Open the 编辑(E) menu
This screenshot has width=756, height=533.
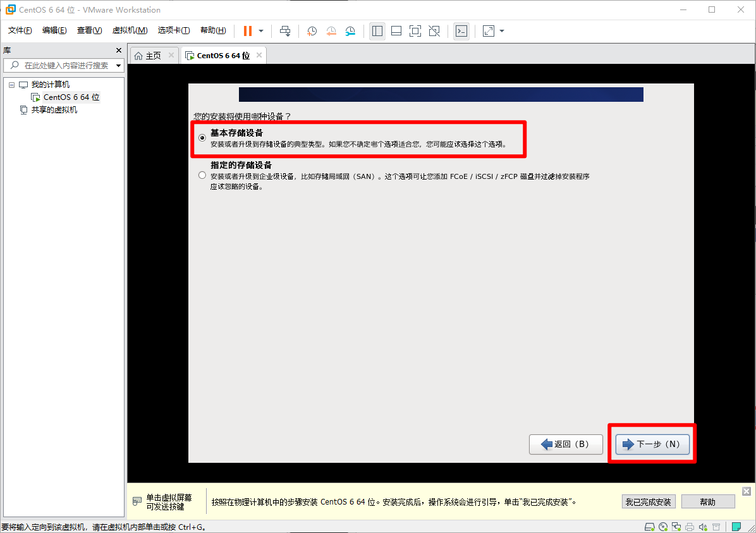(x=54, y=30)
